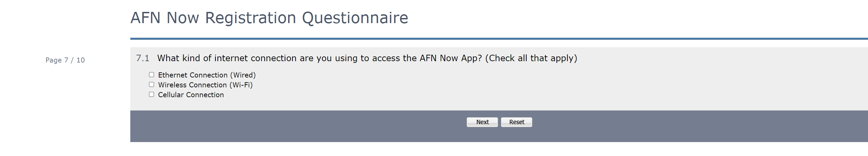This screenshot has width=868, height=156.
Task: Click the word "Questionnaire" in the title
Action: 355,18
